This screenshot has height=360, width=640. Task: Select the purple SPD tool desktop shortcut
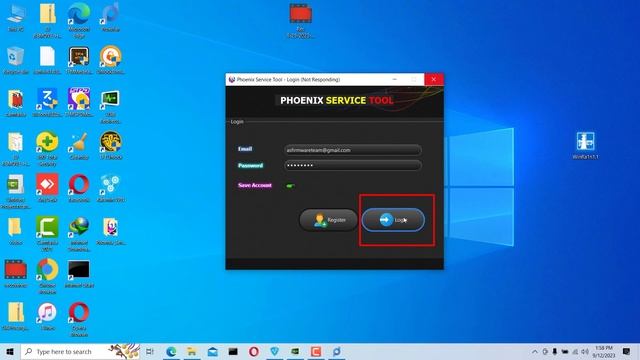click(x=79, y=103)
